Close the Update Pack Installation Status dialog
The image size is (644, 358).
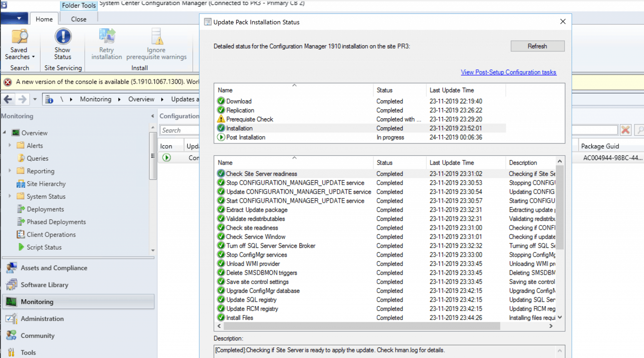click(563, 22)
